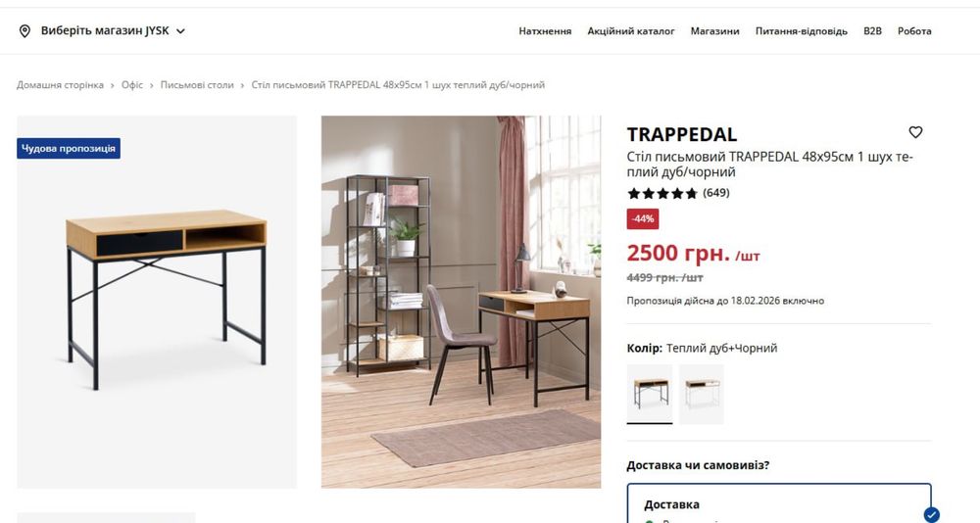Open the Натхнення menu item
980x523 pixels.
pyautogui.click(x=545, y=31)
